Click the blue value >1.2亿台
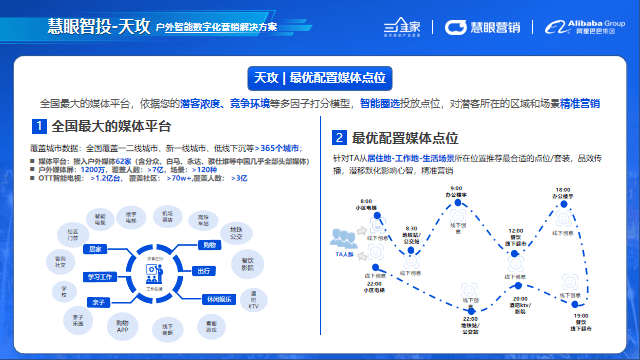This screenshot has height=360, width=640. point(105,178)
